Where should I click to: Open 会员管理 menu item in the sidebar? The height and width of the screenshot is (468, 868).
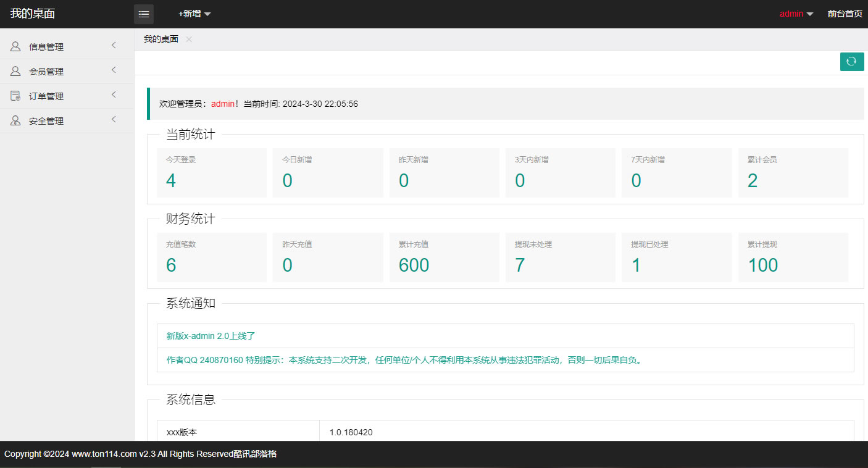click(67, 71)
